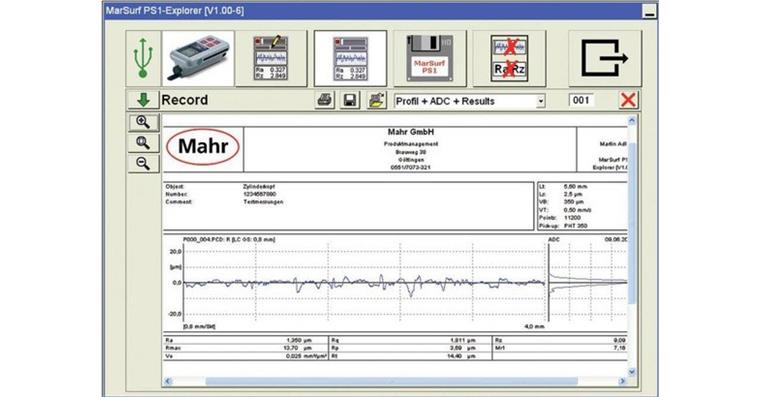Screen dimensions: 760x397
Task: Select the view record profile icon
Action: (350, 59)
